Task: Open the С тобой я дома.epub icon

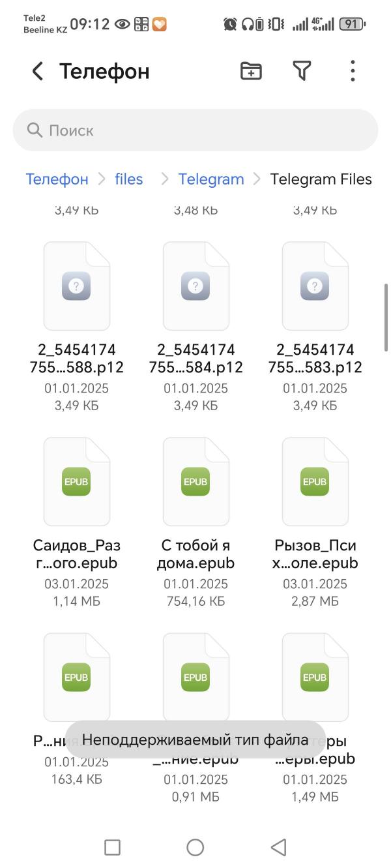Action: coord(196,482)
